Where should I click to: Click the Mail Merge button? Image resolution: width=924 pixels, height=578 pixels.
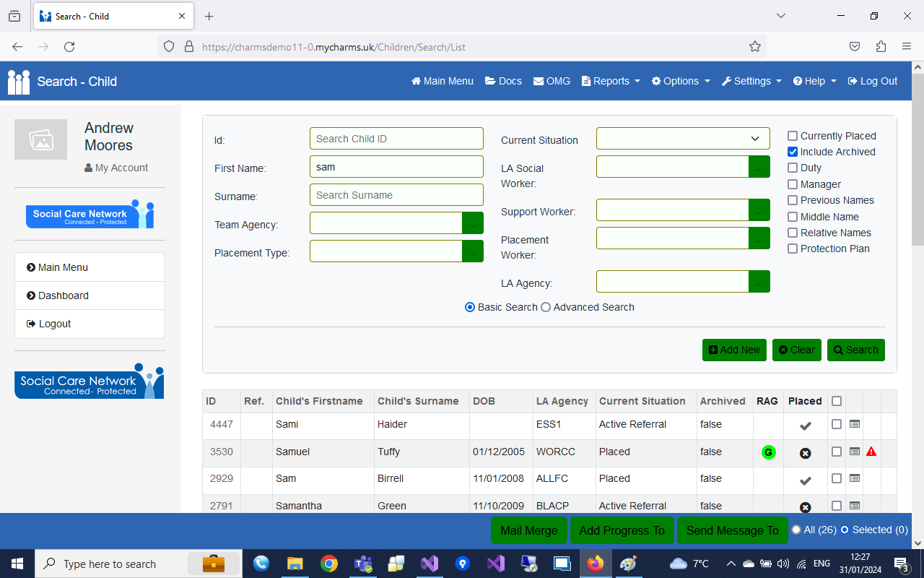529,530
